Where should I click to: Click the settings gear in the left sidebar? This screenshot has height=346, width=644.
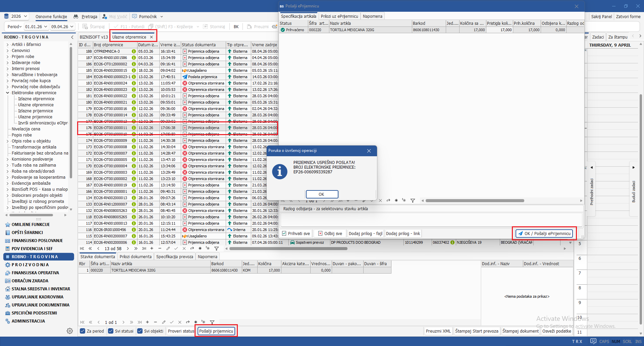click(x=70, y=331)
